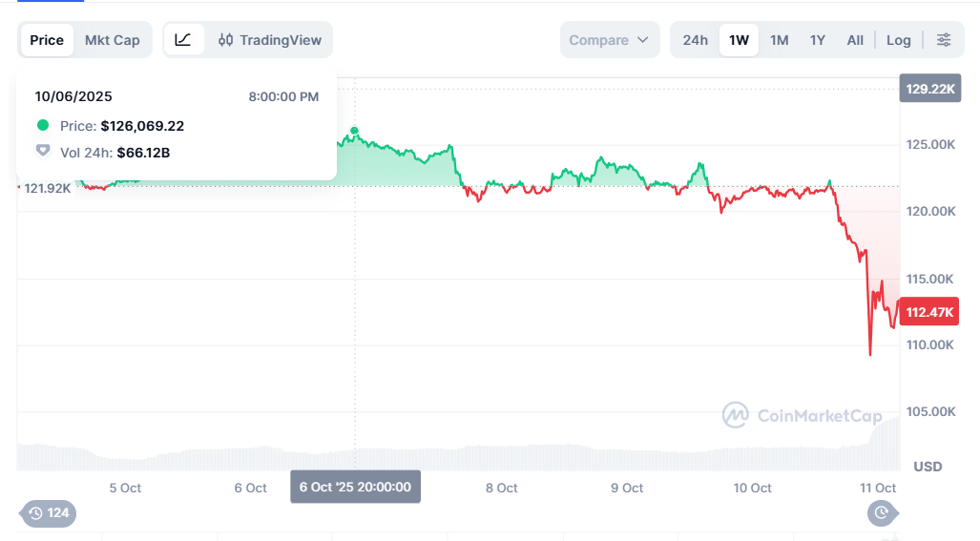The image size is (980, 541).
Task: Open the TradingView candlestick chart
Action: 270,40
